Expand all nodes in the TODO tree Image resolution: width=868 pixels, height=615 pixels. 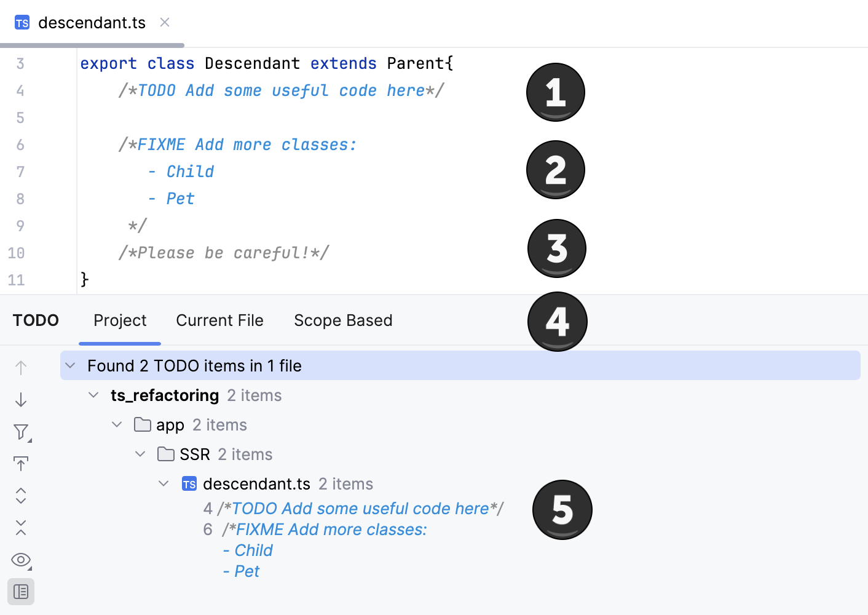point(21,496)
